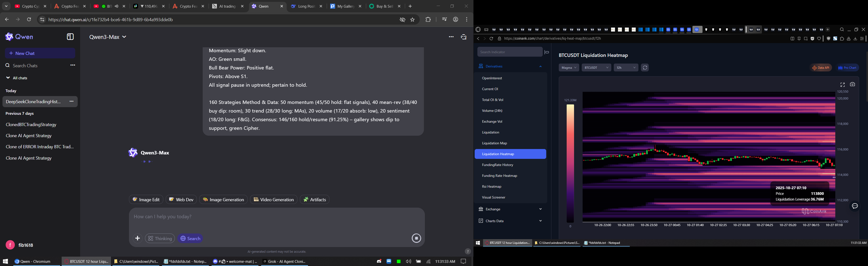Toggle Search mode in chat box

190,238
